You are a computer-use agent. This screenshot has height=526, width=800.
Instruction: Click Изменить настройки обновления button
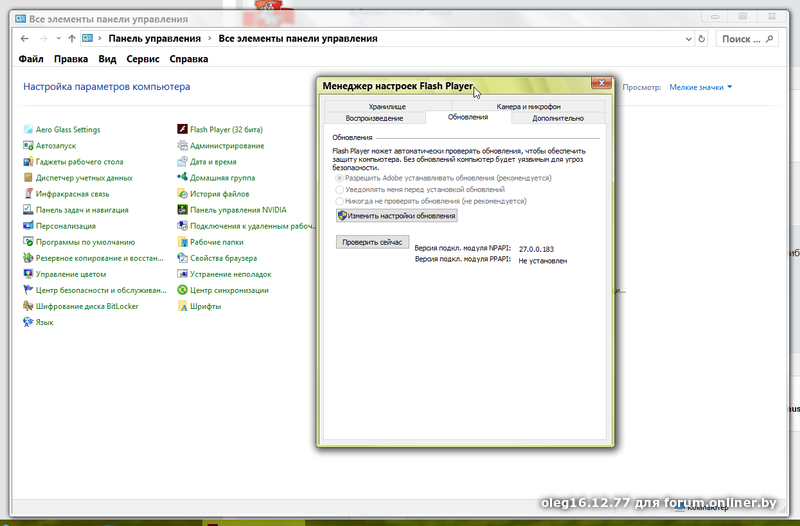click(x=396, y=216)
